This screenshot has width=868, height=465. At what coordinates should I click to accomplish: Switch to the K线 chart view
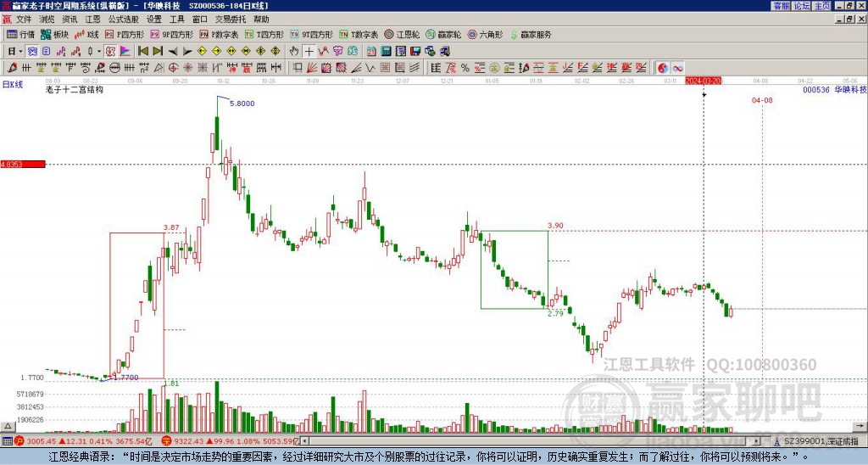[x=86, y=34]
